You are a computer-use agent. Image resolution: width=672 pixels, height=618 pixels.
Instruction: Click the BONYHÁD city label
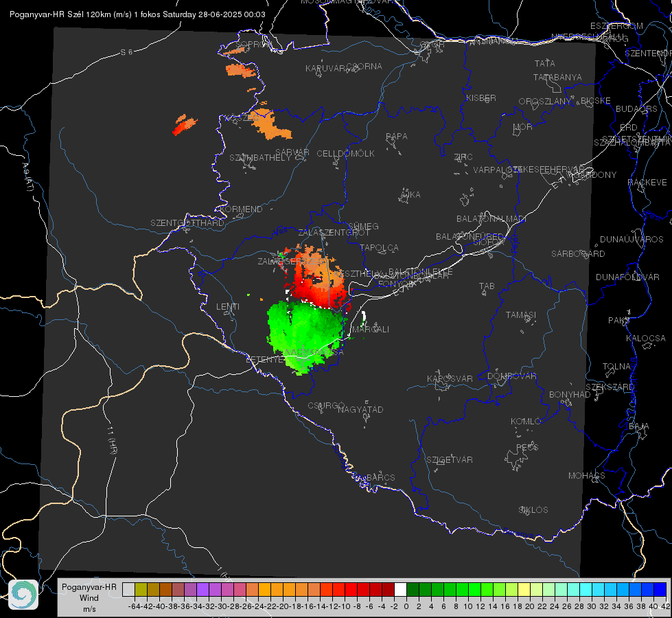tap(570, 395)
